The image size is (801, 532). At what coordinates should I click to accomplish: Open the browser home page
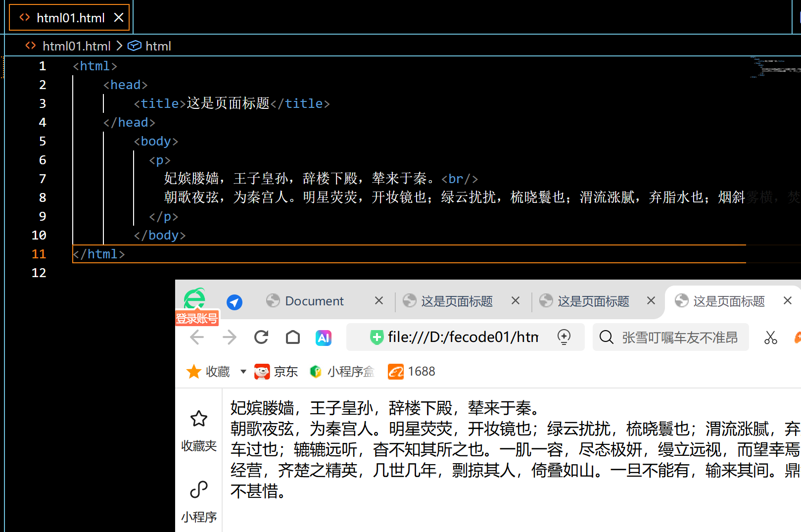coord(293,338)
